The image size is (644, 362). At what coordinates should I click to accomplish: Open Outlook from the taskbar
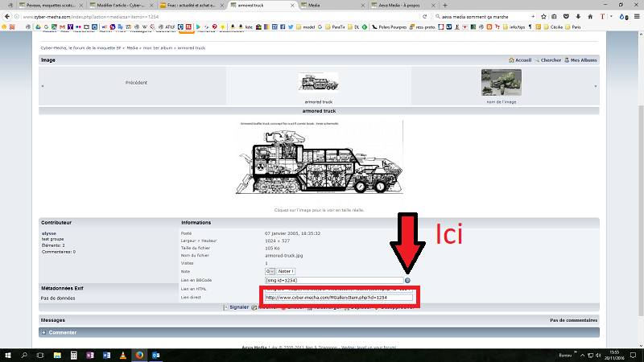(155, 355)
